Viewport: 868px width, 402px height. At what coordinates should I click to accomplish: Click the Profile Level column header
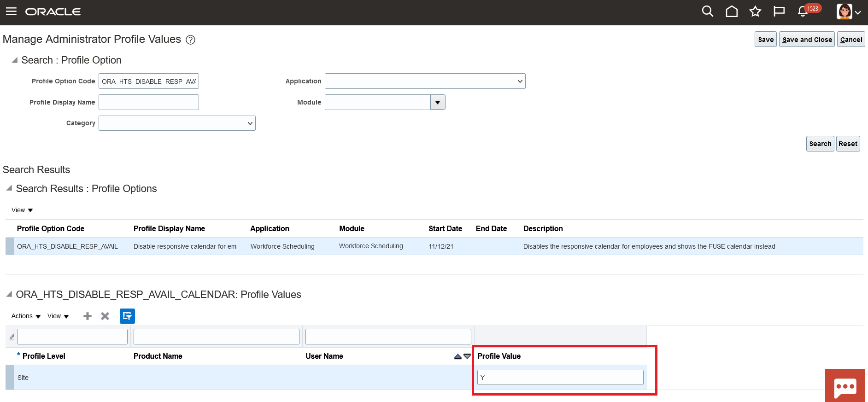pos(44,356)
